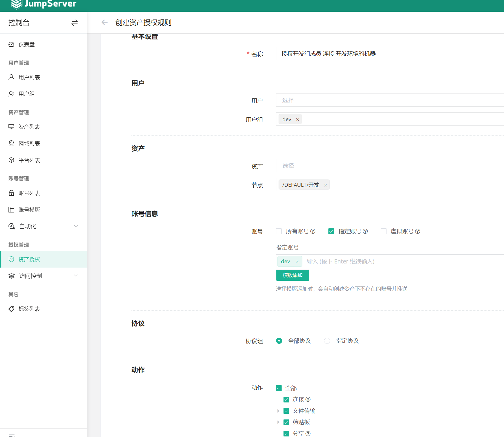Expand the 文件传输 action tree node

coord(278,411)
